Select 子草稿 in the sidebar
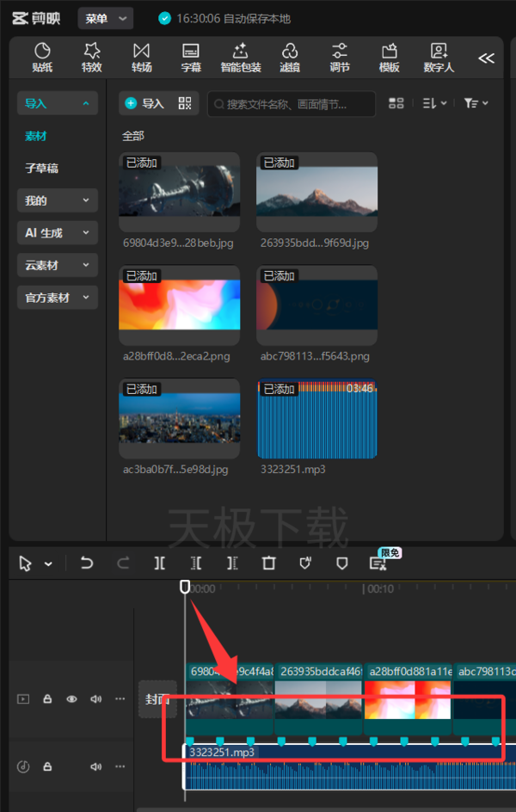Screen dimensions: 516x812 click(x=42, y=169)
